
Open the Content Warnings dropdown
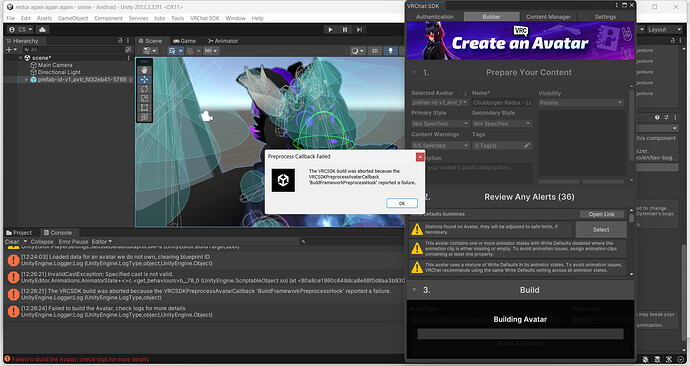pyautogui.click(x=440, y=145)
